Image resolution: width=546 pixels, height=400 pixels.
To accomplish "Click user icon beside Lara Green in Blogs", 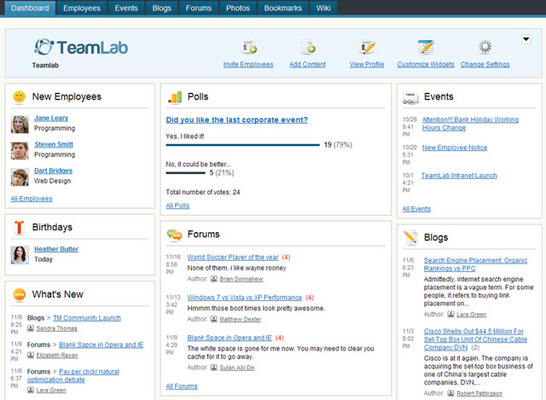I will tap(451, 314).
